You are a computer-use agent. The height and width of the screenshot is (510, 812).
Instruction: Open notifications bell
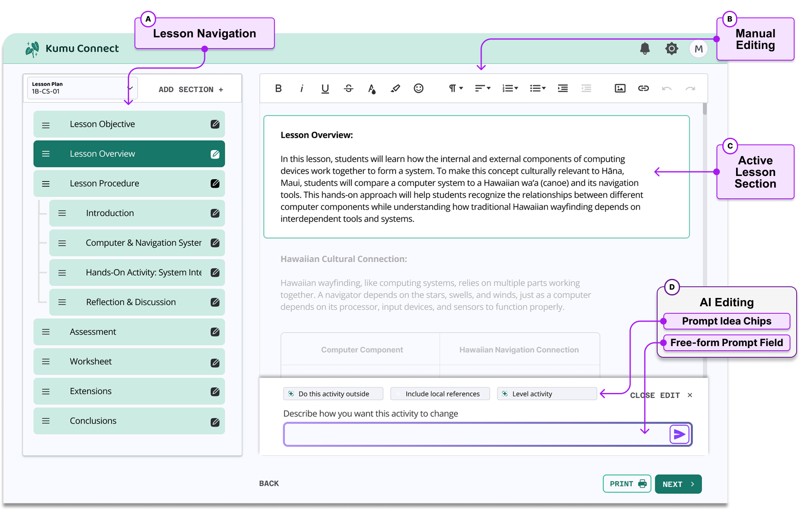point(645,49)
